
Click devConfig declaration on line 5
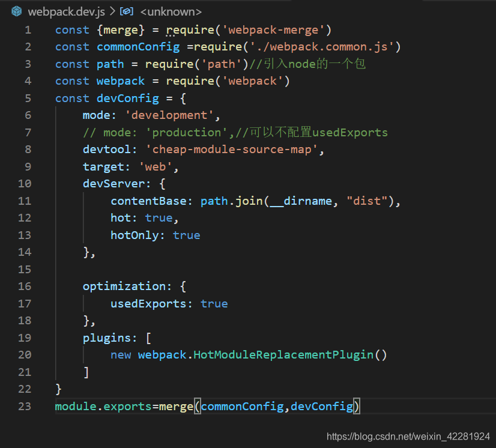tap(128, 98)
